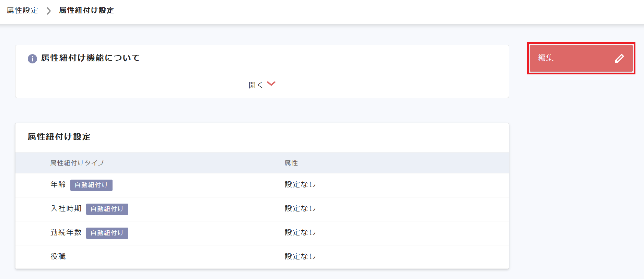Click the 属性 column header
The image size is (644, 279).
coord(291,163)
